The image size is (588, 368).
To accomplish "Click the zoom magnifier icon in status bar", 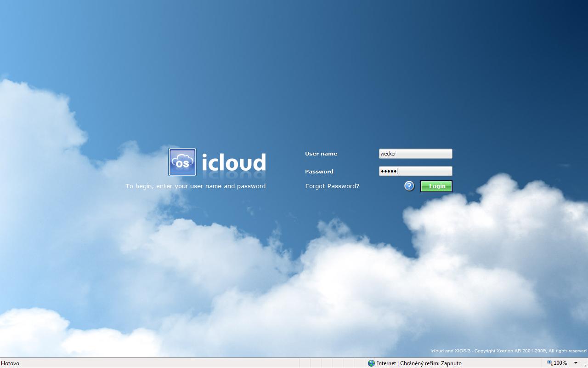I will tap(549, 363).
